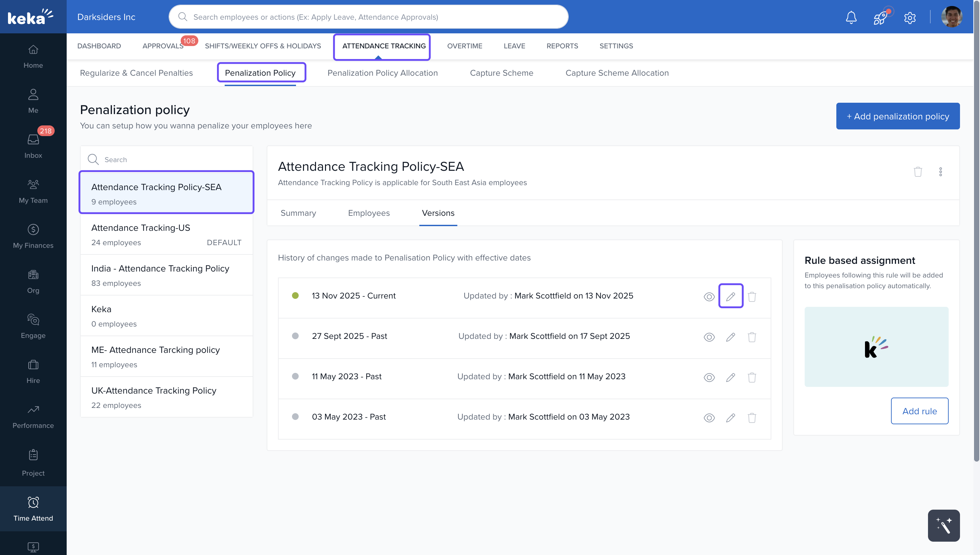Viewport: 980px width, 555px height.
Task: Switch to the Employees tab
Action: tap(368, 213)
